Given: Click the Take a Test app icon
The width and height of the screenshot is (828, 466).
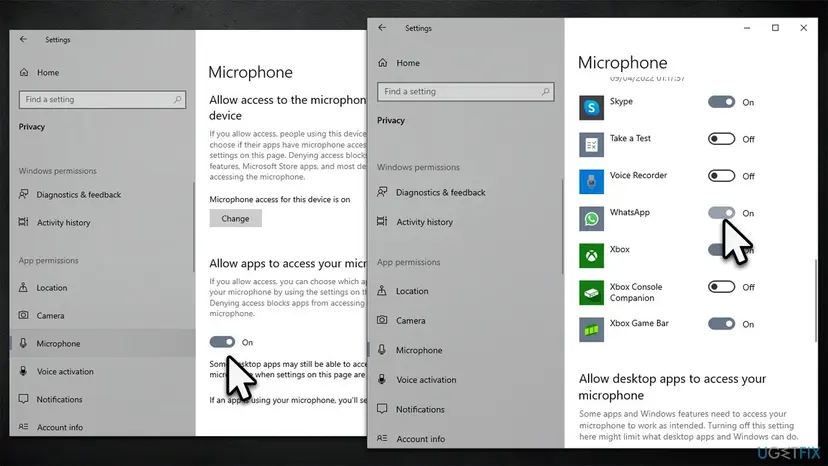Looking at the screenshot, I should [x=591, y=145].
